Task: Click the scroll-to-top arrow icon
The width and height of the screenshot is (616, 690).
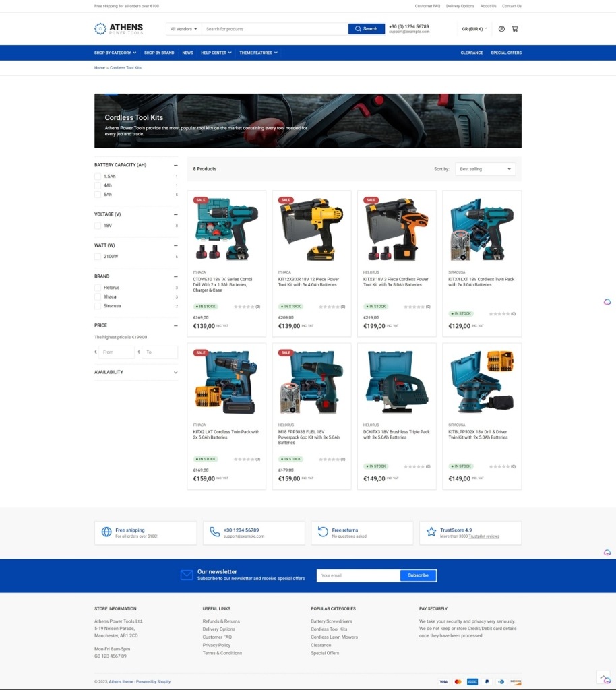Action: [602, 677]
